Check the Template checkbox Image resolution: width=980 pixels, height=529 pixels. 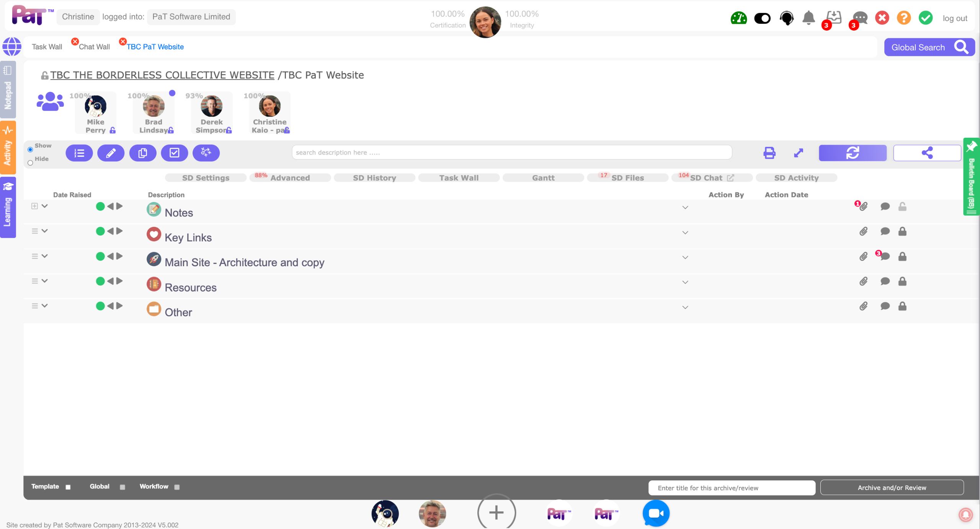(x=68, y=487)
